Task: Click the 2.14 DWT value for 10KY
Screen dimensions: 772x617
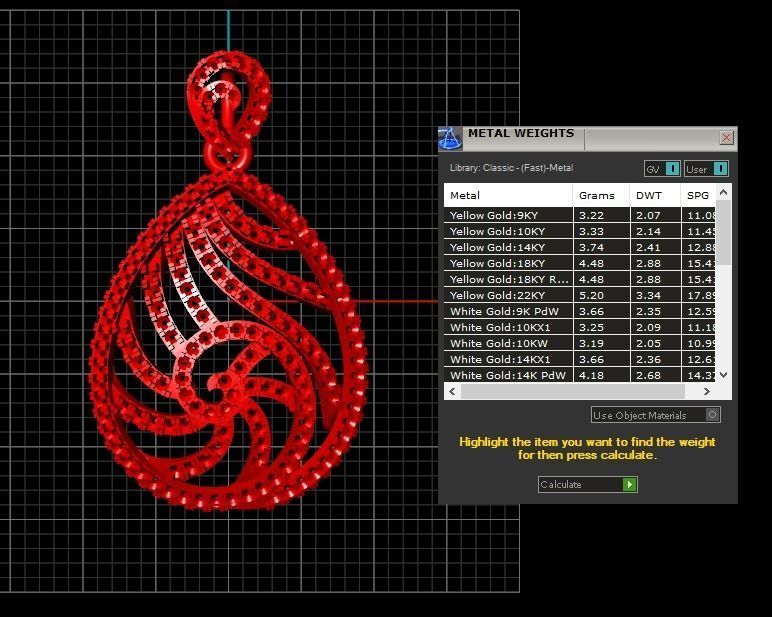Action: point(648,231)
